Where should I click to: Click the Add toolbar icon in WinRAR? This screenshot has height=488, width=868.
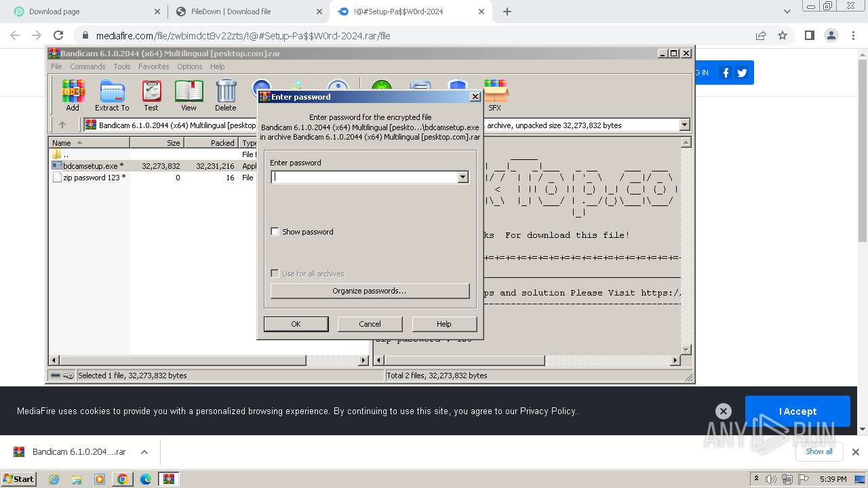pos(73,96)
